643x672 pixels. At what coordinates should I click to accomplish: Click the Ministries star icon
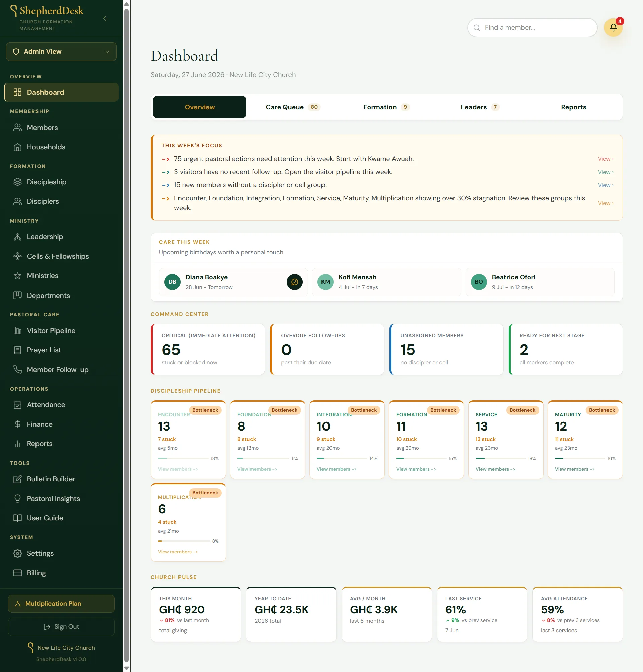[x=17, y=276]
